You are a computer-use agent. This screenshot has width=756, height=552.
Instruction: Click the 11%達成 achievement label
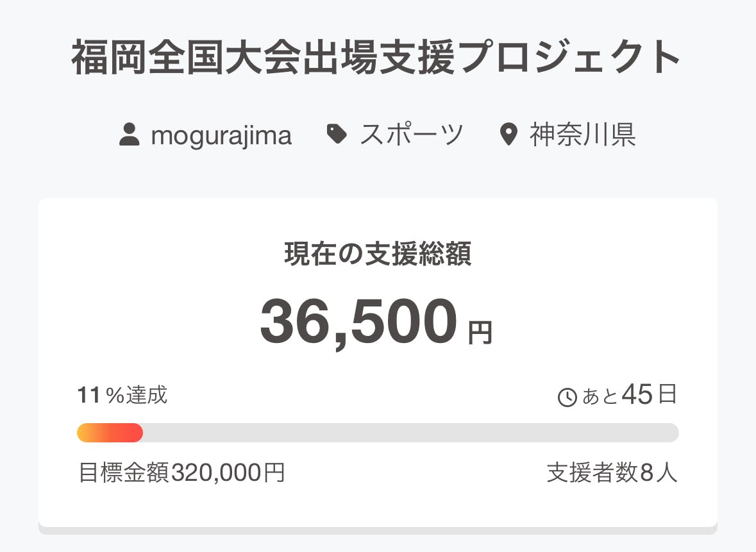122,396
